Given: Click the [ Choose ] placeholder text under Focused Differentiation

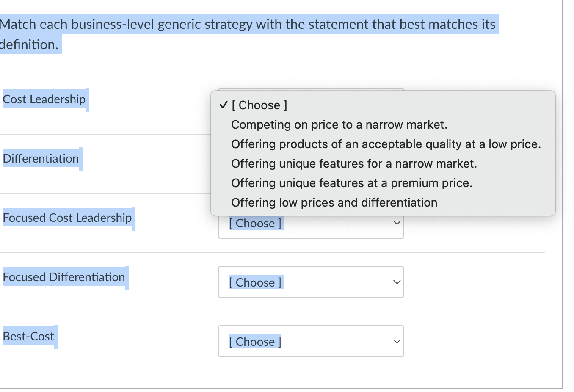Looking at the screenshot, I should 255,282.
